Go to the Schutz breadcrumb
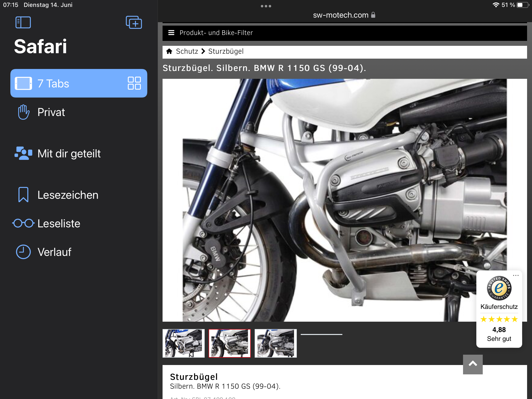The height and width of the screenshot is (399, 532). [187, 51]
